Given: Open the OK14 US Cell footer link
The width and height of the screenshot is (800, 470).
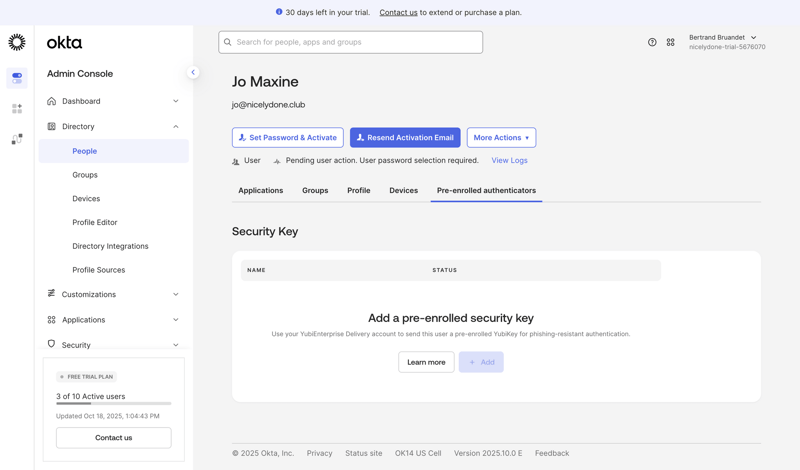Looking at the screenshot, I should [418, 453].
